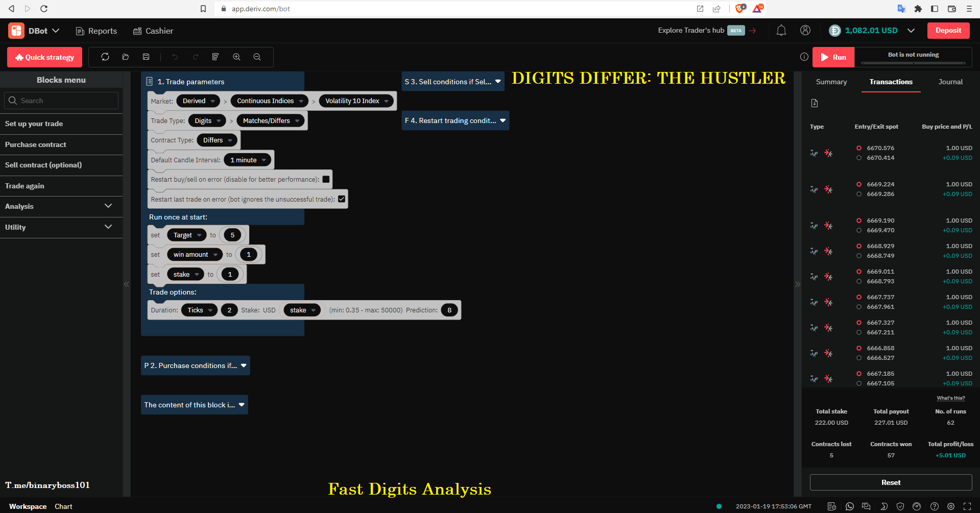980x513 pixels.
Task: Enable Restart buy/sell on error checkbox
Action: coord(326,179)
